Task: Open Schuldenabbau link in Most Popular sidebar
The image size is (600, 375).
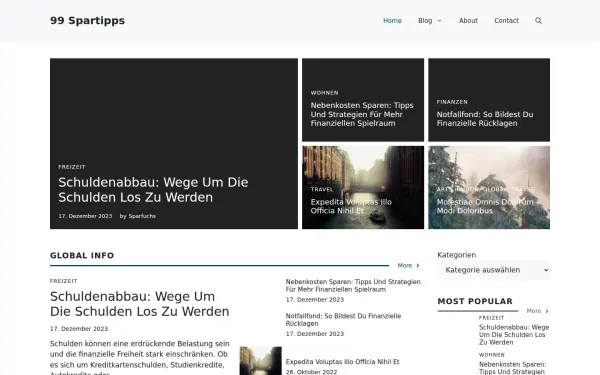Action: [x=514, y=335]
